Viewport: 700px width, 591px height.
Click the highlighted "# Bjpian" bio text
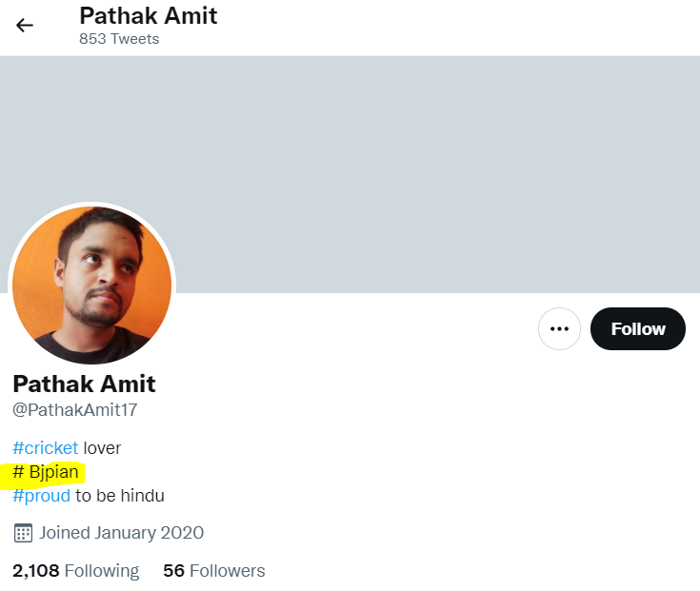click(46, 472)
